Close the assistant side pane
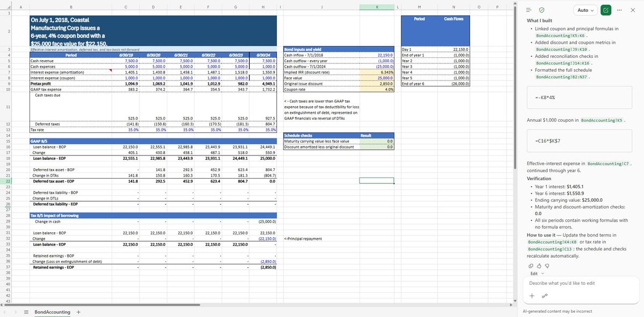 (x=632, y=10)
